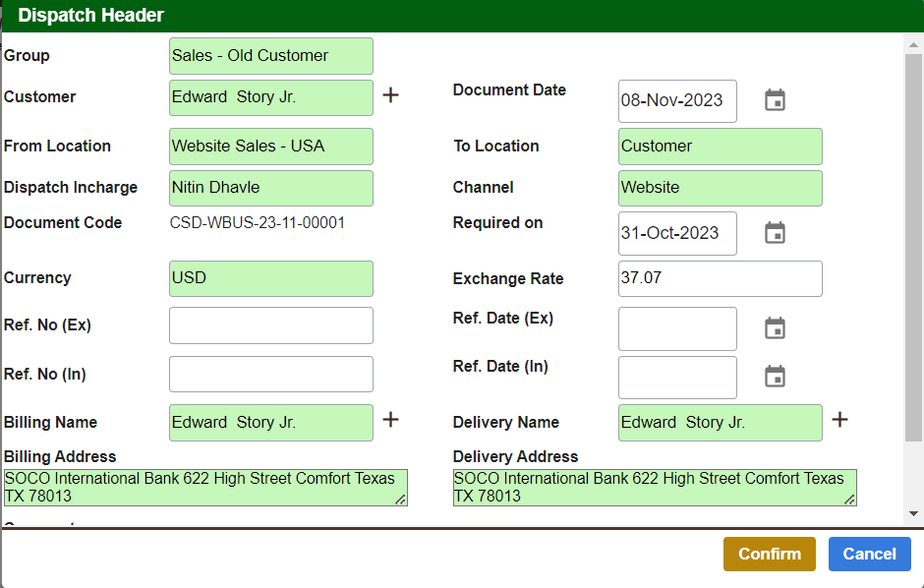This screenshot has height=588, width=924.
Task: Click plus icon beside Delivery Name
Action: coord(839,420)
